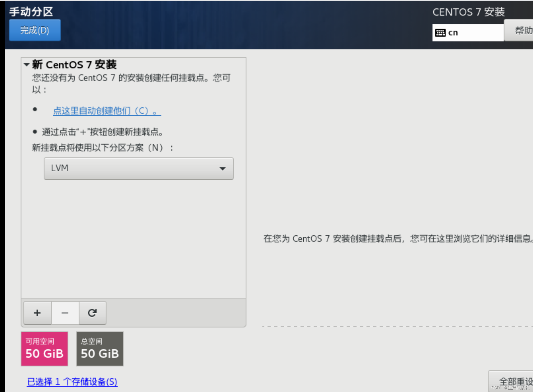Click the gray 总空间 50 GiB box
The width and height of the screenshot is (533, 392).
[100, 349]
